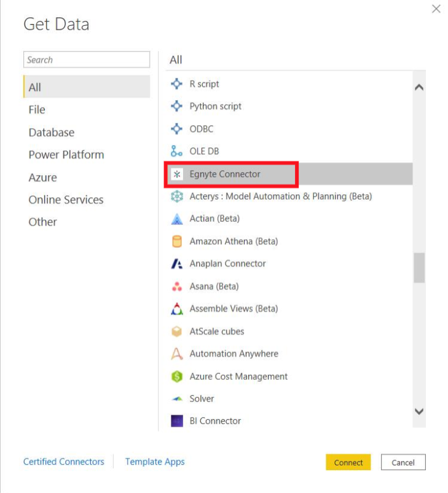Click the Assemble Views triangle icon
This screenshot has width=448, height=493.
177,309
